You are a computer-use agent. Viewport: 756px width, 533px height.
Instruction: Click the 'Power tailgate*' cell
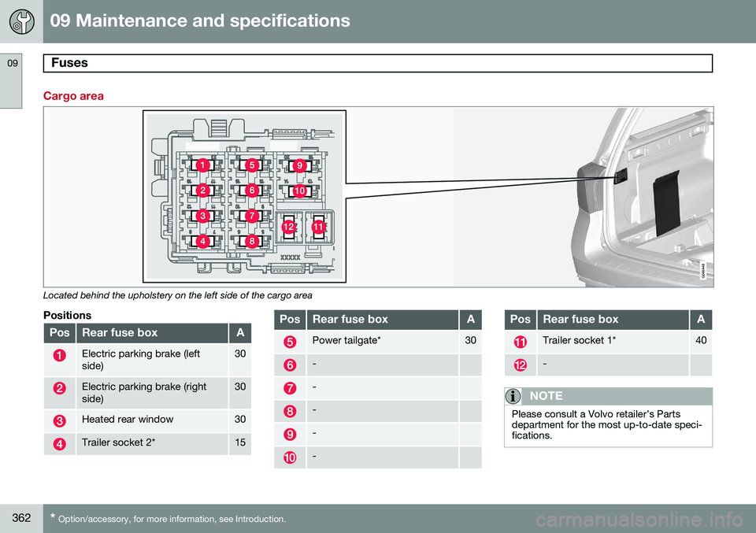(383, 342)
